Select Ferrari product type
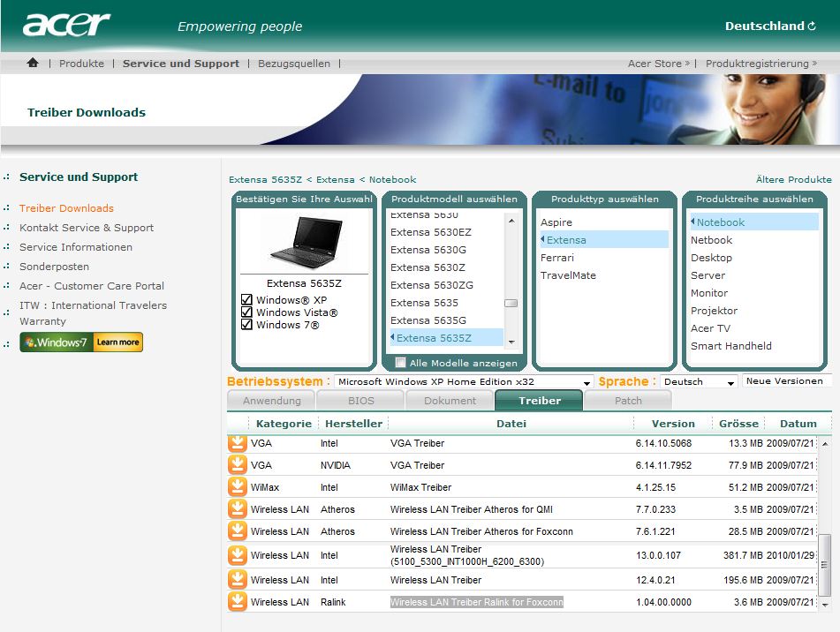Screen dimensions: 840x632 click(557, 258)
